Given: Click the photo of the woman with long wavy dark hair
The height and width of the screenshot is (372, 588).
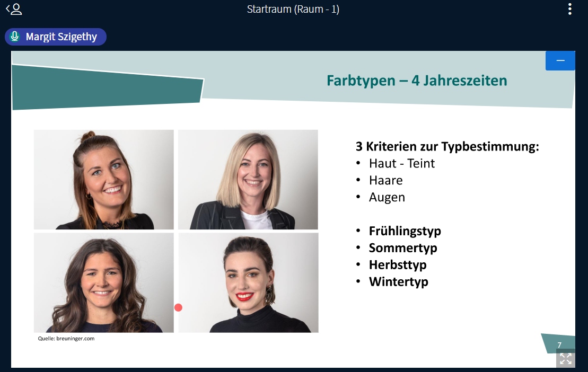Looking at the screenshot, I should pos(104,283).
